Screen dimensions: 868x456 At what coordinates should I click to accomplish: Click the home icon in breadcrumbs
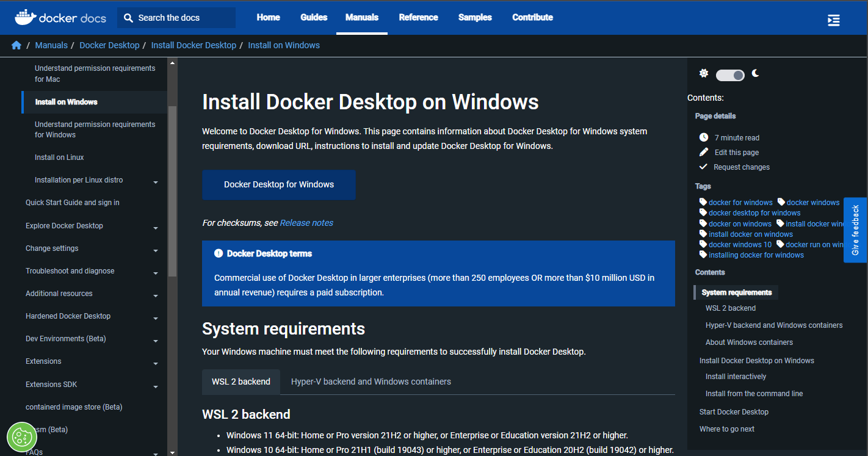(16, 45)
